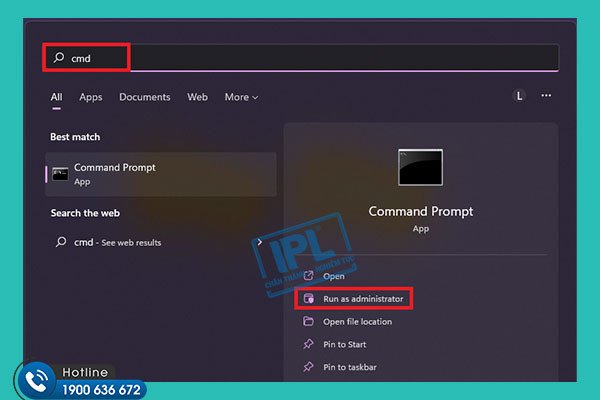Image resolution: width=600 pixels, height=400 pixels.
Task: Click the Search the web heading
Action: [85, 213]
